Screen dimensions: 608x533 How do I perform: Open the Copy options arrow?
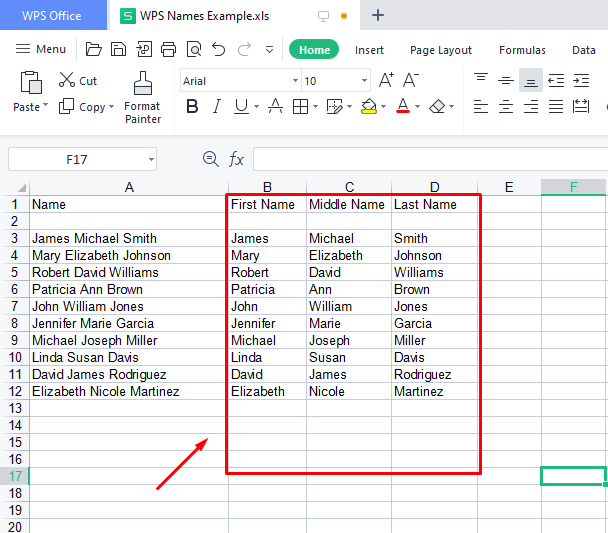[112, 106]
